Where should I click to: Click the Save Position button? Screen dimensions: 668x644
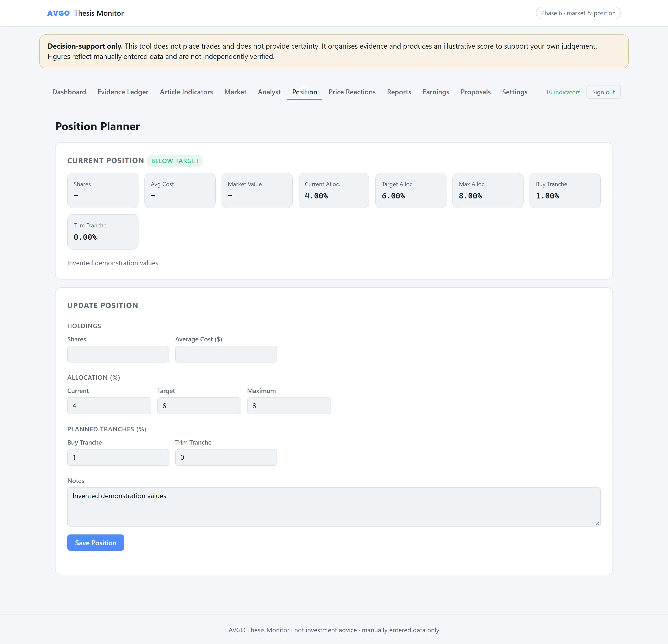pos(96,542)
